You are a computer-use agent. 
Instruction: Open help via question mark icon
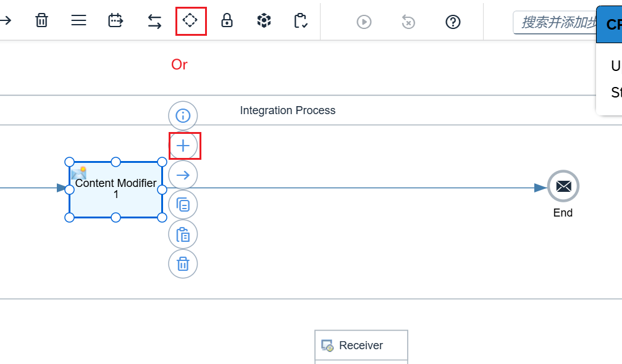click(x=453, y=22)
